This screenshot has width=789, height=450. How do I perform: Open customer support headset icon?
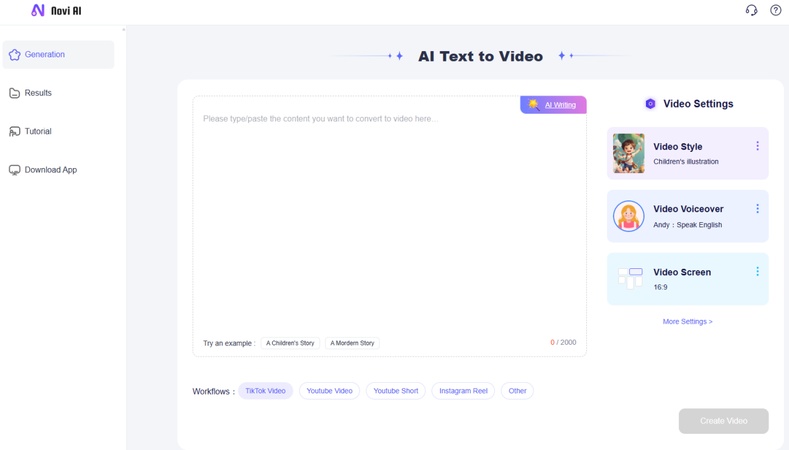click(751, 11)
